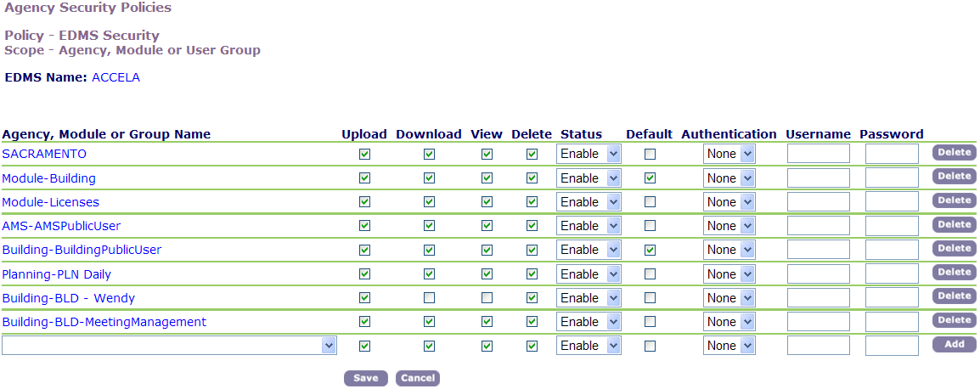This screenshot has height=389, width=980.
Task: Delete the Building-BLD-MeetingManagement row
Action: [x=954, y=321]
